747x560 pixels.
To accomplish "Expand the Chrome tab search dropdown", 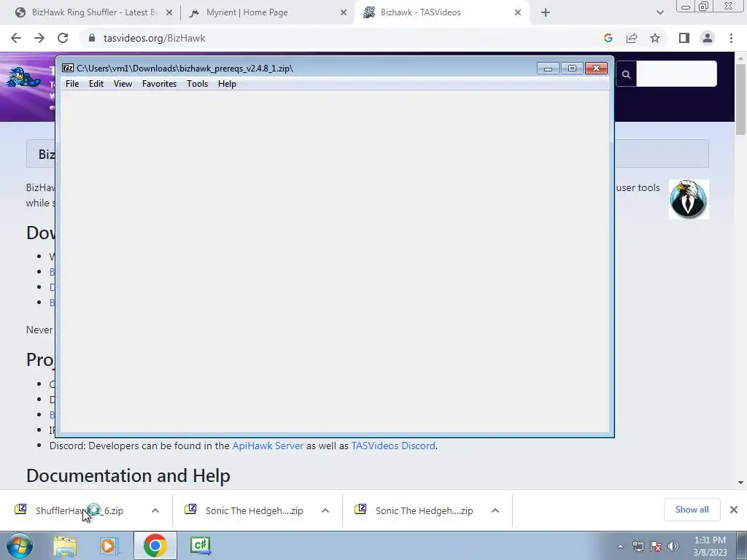I will pyautogui.click(x=659, y=12).
